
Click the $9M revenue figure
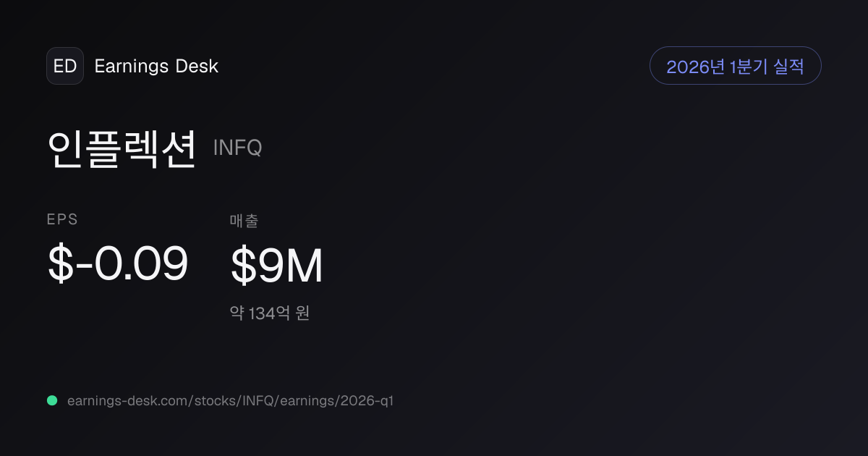point(276,266)
